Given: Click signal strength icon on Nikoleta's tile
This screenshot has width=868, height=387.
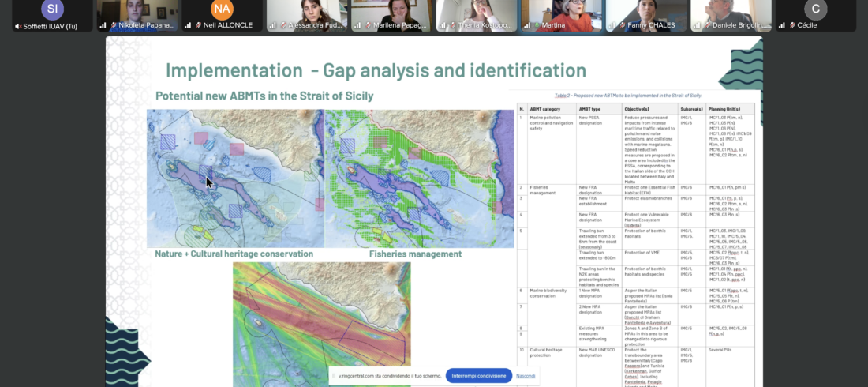Looking at the screenshot, I should coord(103,26).
